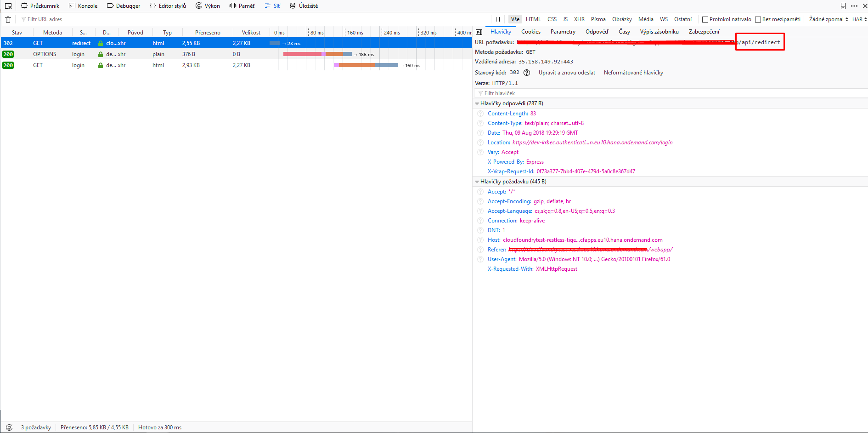
Task: Start performance analysis from bottom-left icon
Action: coord(9,427)
